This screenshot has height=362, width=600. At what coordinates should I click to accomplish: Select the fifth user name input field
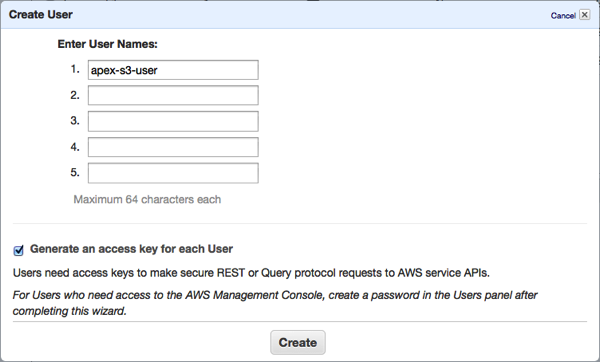coord(173,173)
